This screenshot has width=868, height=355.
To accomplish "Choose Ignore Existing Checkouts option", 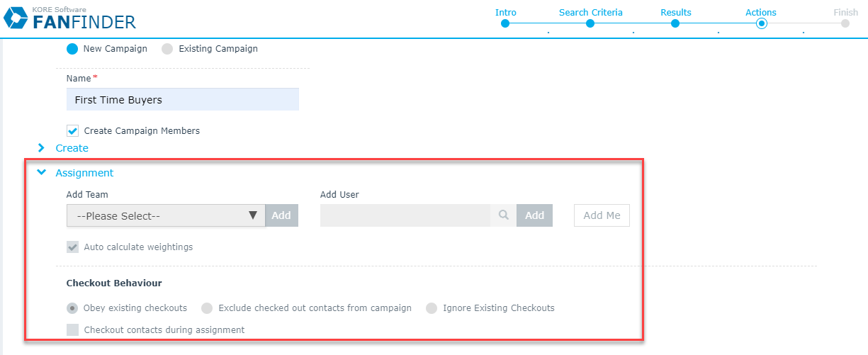I will coord(432,308).
